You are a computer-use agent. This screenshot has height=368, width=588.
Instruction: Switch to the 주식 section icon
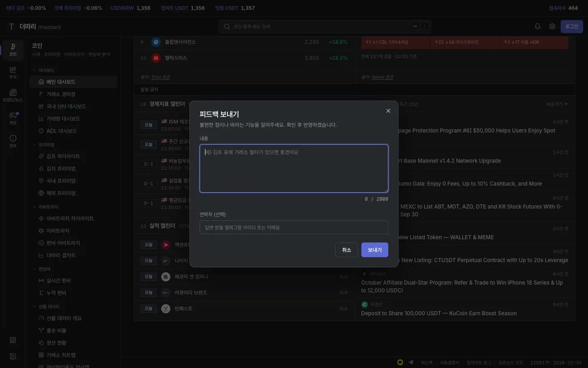13,73
